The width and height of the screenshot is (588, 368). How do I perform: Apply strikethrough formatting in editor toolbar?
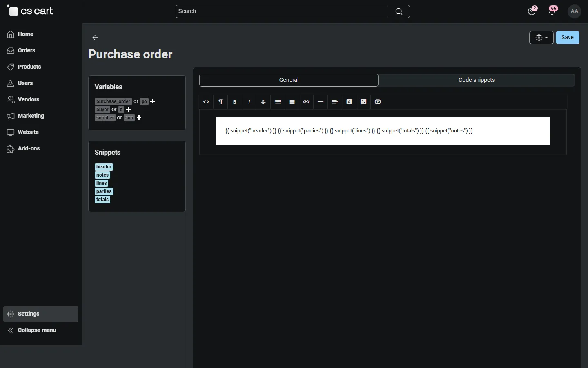pyautogui.click(x=264, y=102)
